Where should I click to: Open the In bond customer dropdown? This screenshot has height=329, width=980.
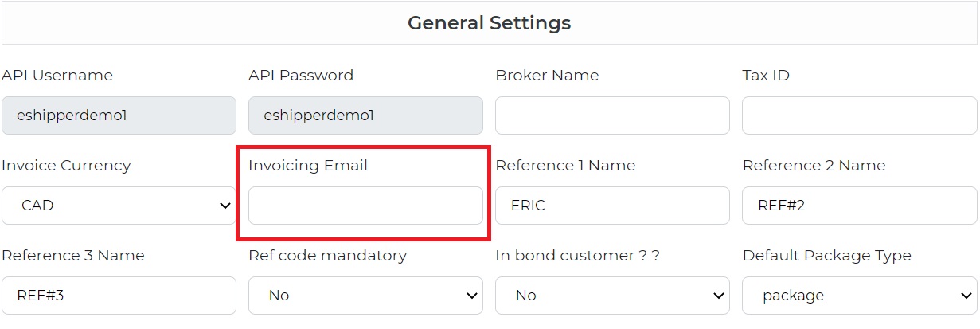point(612,296)
